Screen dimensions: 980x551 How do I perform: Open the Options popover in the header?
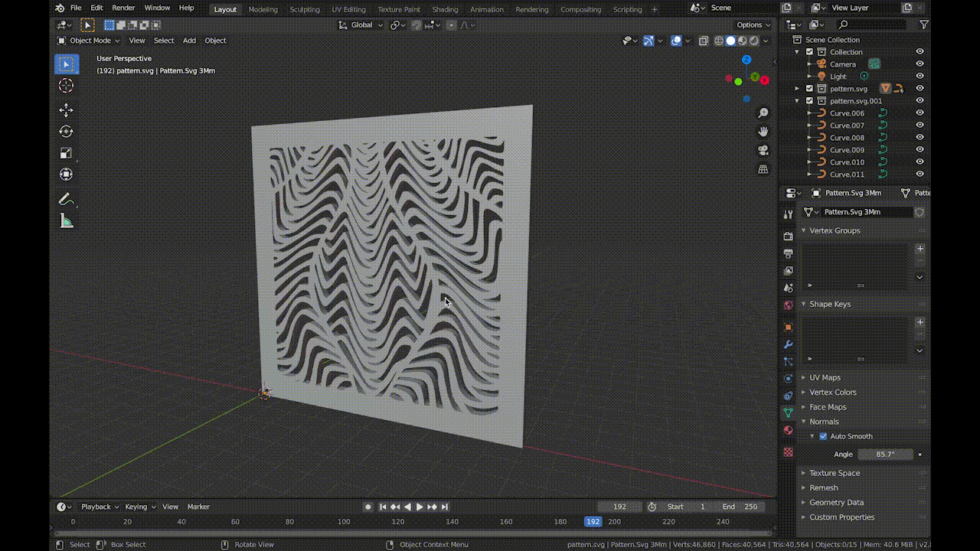pos(751,24)
